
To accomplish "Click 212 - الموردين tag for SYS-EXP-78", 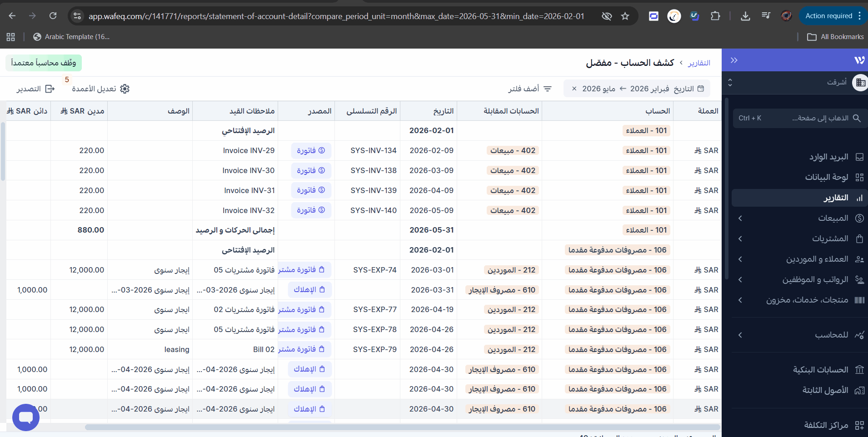I will coord(511,330).
